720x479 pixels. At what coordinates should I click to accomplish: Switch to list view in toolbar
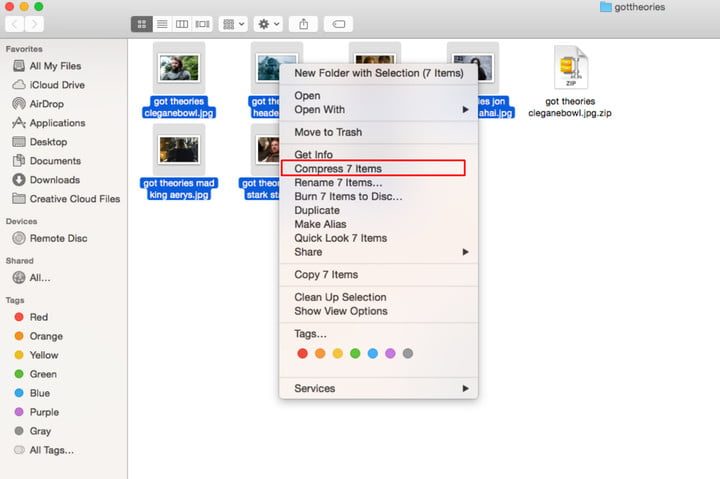click(161, 23)
